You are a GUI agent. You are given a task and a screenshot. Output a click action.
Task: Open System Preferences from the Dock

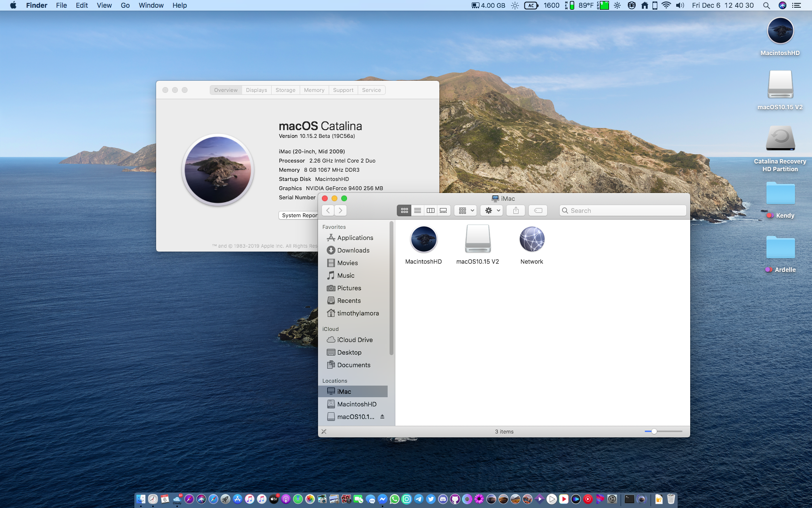click(x=612, y=499)
